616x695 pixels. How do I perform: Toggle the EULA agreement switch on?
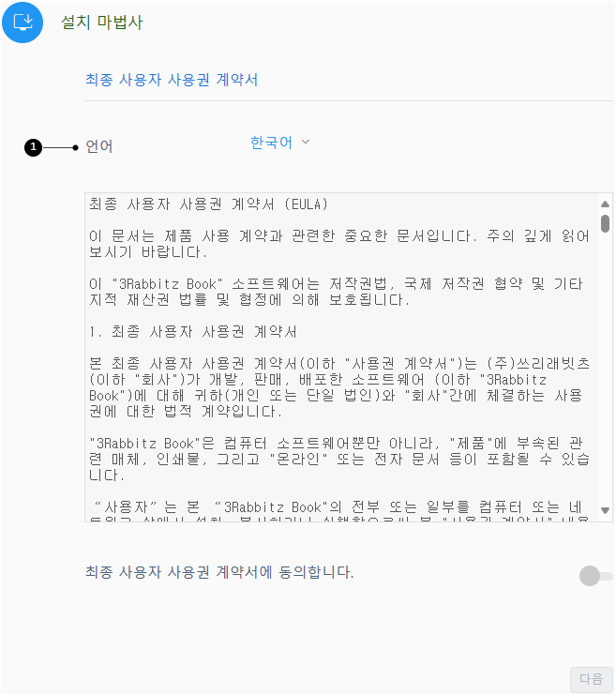click(596, 576)
